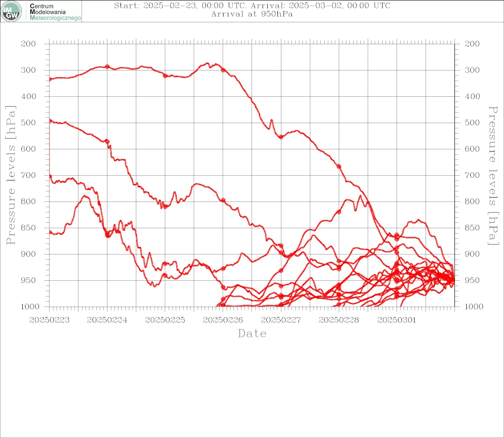
Task: Click the left axis 700 label
Action: (28, 176)
